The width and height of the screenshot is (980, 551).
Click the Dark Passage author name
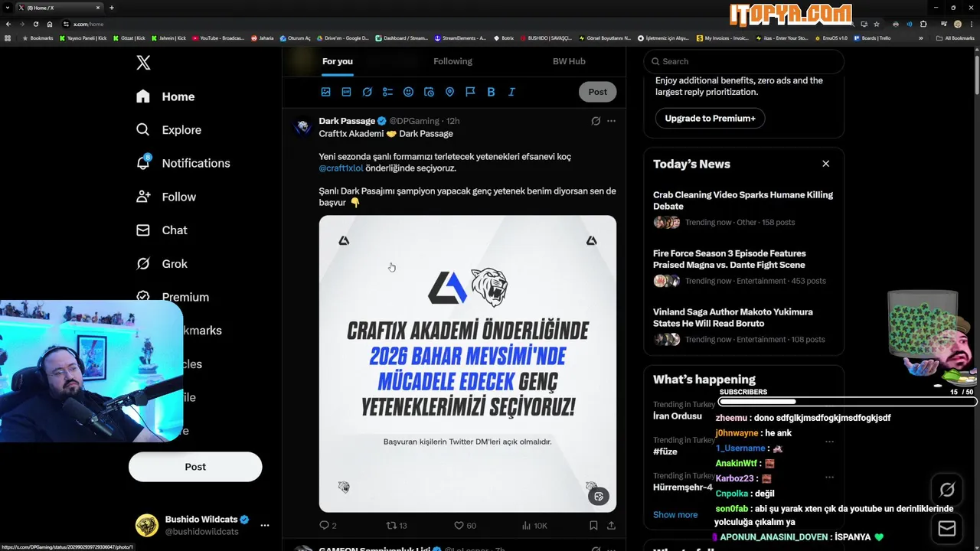pyautogui.click(x=347, y=121)
